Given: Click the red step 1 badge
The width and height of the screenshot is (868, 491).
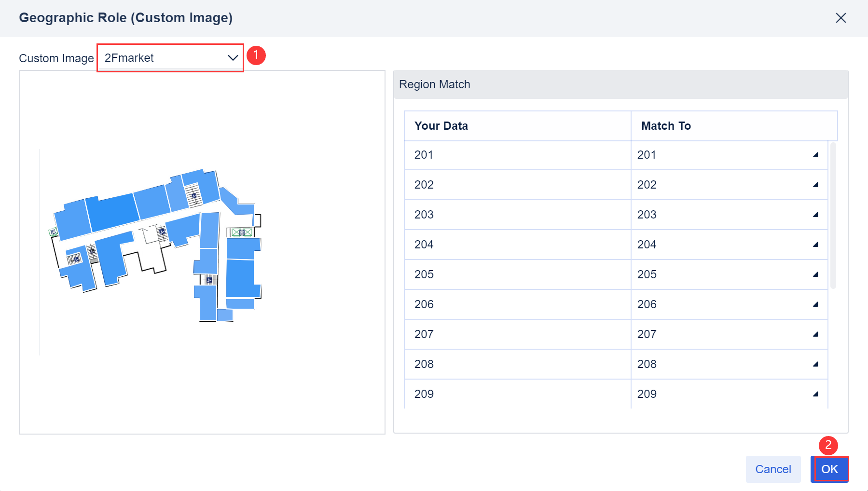Looking at the screenshot, I should coord(256,55).
